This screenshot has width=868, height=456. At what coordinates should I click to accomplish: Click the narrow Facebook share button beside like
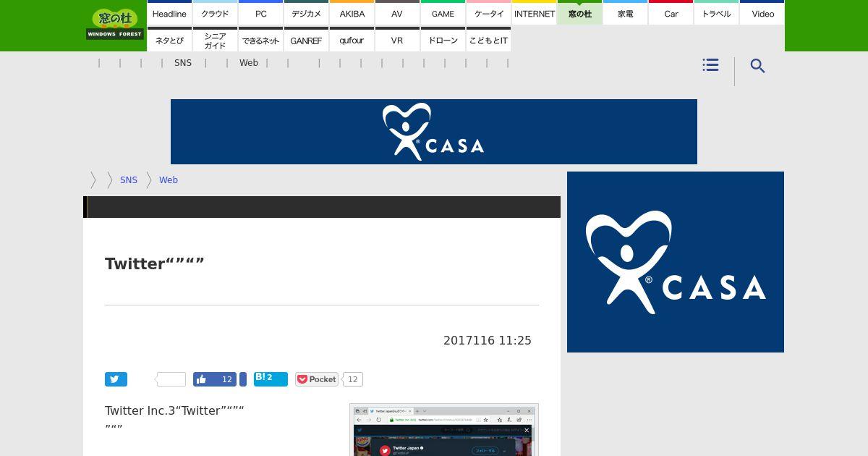click(243, 379)
